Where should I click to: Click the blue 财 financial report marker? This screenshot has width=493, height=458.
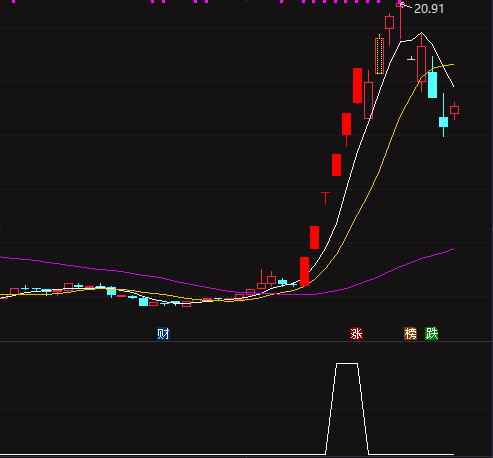(163, 333)
